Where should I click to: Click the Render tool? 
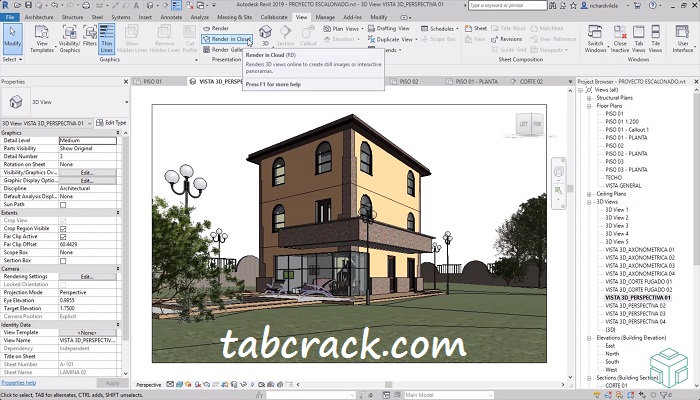coord(216,28)
